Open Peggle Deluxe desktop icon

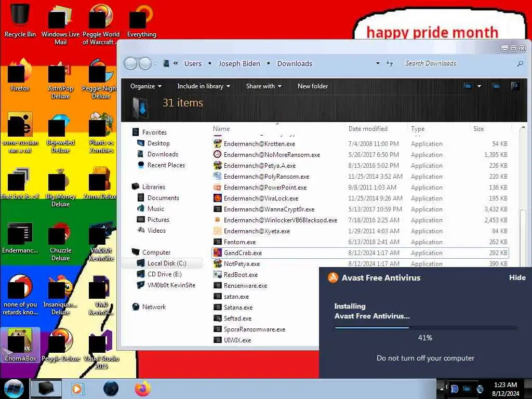coord(60,345)
